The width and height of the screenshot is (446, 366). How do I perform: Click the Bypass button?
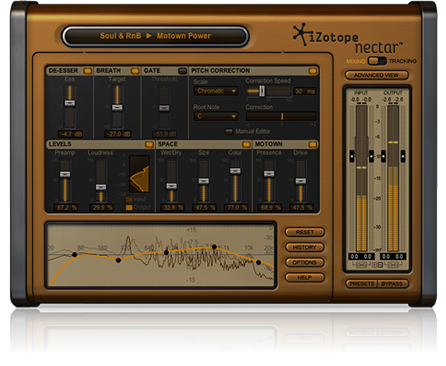[x=392, y=284]
